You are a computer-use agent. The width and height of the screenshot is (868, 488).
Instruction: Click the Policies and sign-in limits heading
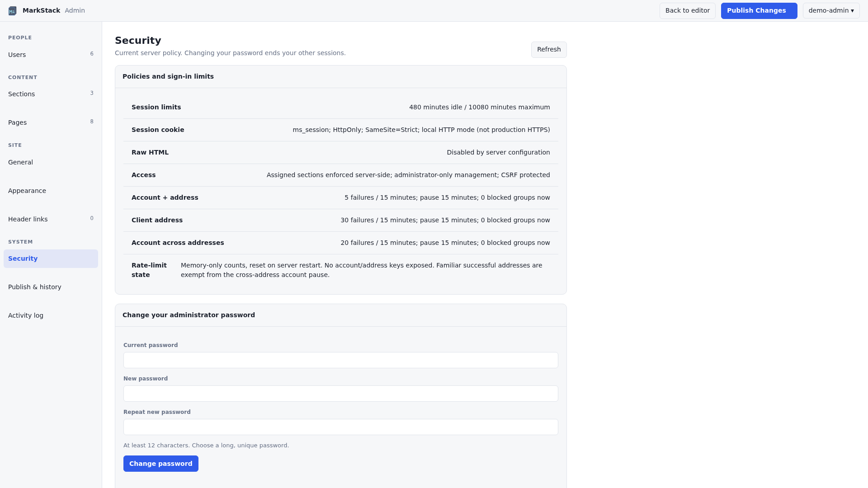tap(168, 76)
